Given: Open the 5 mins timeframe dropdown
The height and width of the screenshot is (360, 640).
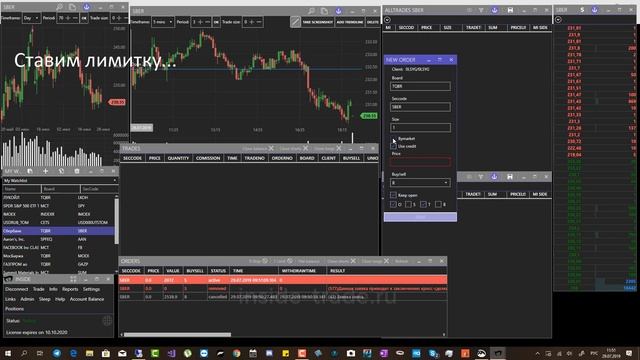Looking at the screenshot, I should 162,22.
